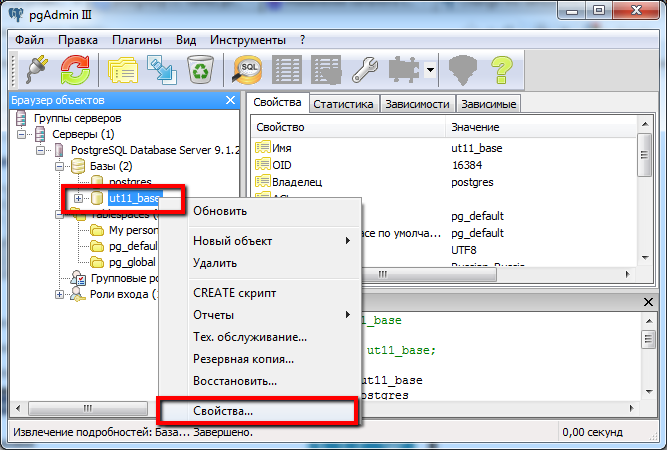Click the Группы серверов icon
The width and height of the screenshot is (667, 450).
pyautogui.click(x=21, y=118)
